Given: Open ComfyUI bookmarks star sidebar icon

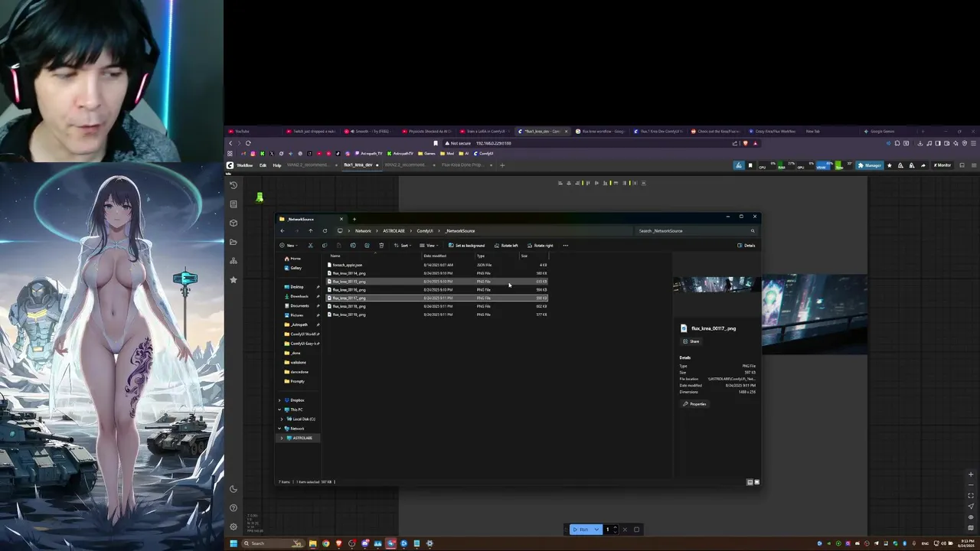Looking at the screenshot, I should click(x=234, y=280).
